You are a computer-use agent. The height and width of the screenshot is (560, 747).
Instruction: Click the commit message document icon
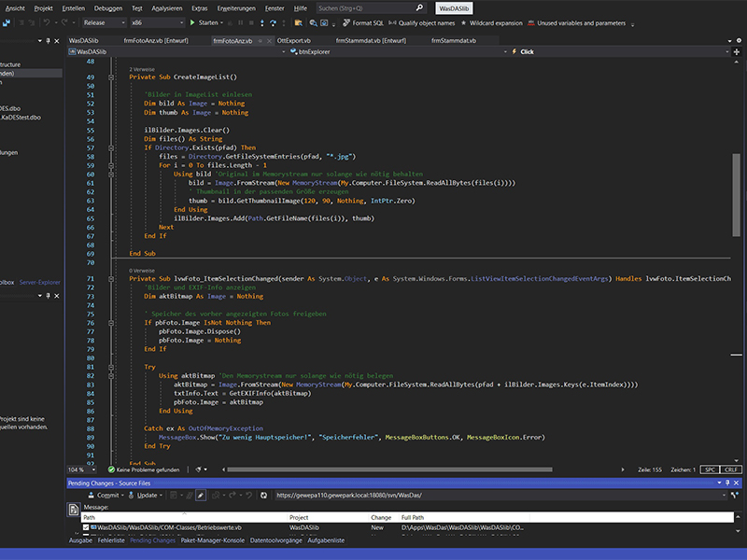(x=74, y=510)
